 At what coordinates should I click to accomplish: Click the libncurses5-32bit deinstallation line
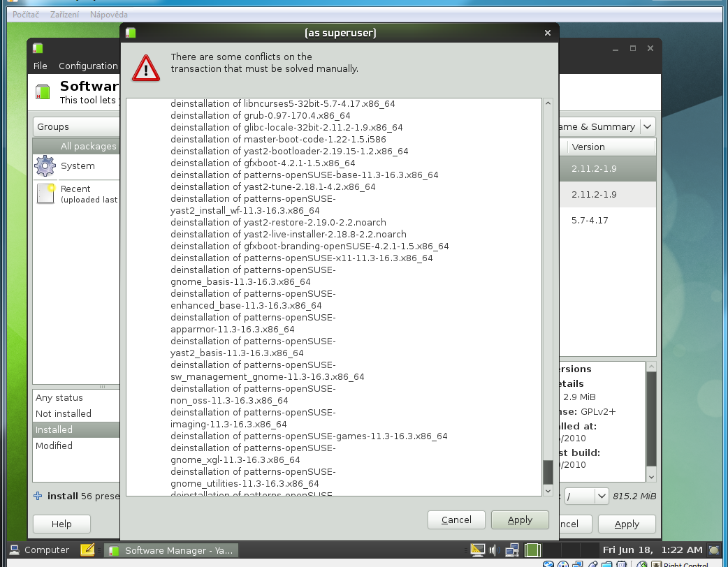283,103
